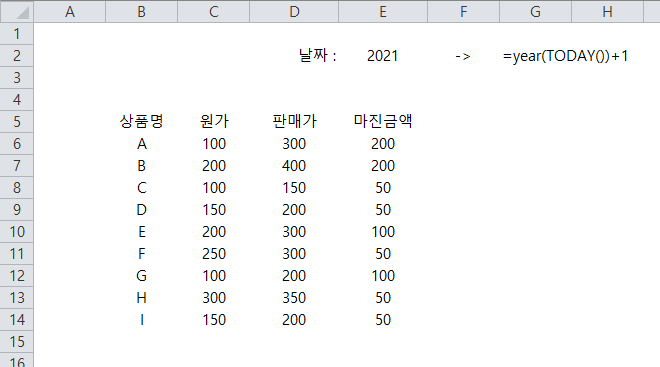Click product name cell 'H' in row 13

click(x=141, y=298)
